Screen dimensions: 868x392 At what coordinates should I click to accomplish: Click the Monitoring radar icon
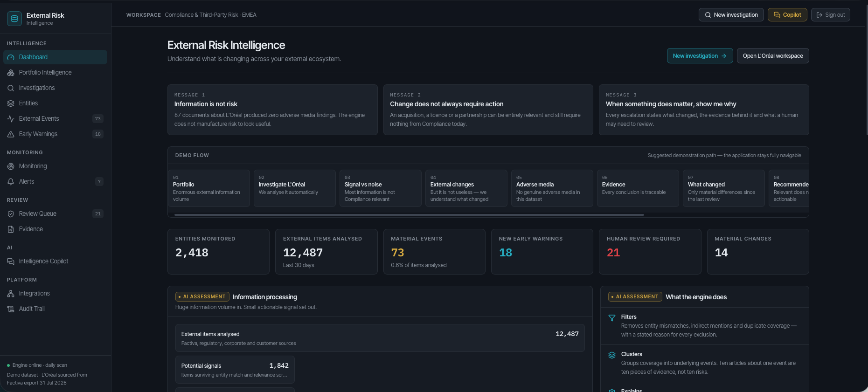coord(11,166)
